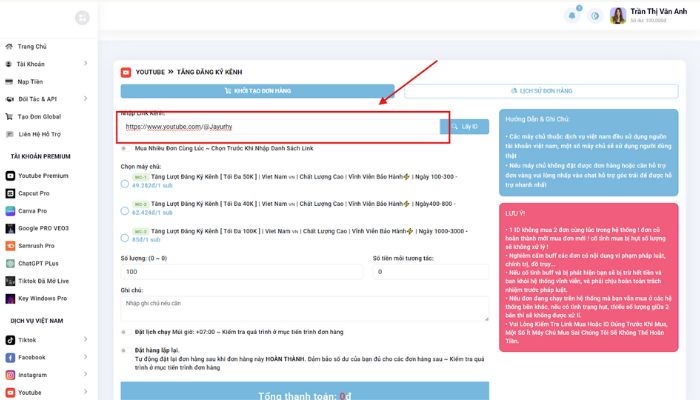Open the Google PRO VEO3 icon

click(x=10, y=228)
